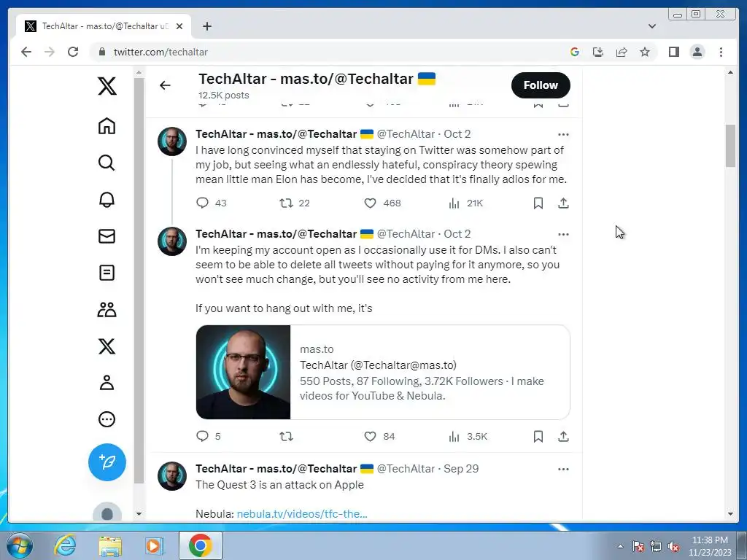The image size is (747, 560).
Task: Open the More circle icon in sidebar
Action: tap(107, 419)
